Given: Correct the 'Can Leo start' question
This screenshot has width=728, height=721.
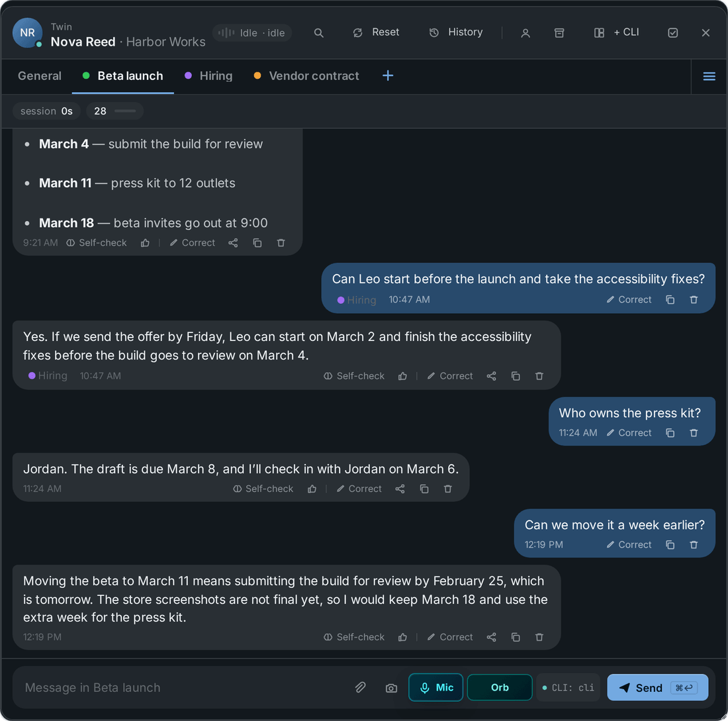Looking at the screenshot, I should [629, 300].
